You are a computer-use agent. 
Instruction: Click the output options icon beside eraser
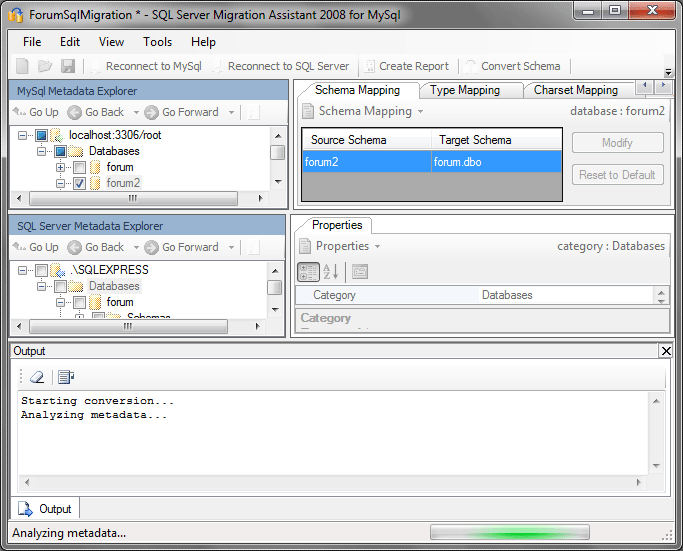coord(66,377)
